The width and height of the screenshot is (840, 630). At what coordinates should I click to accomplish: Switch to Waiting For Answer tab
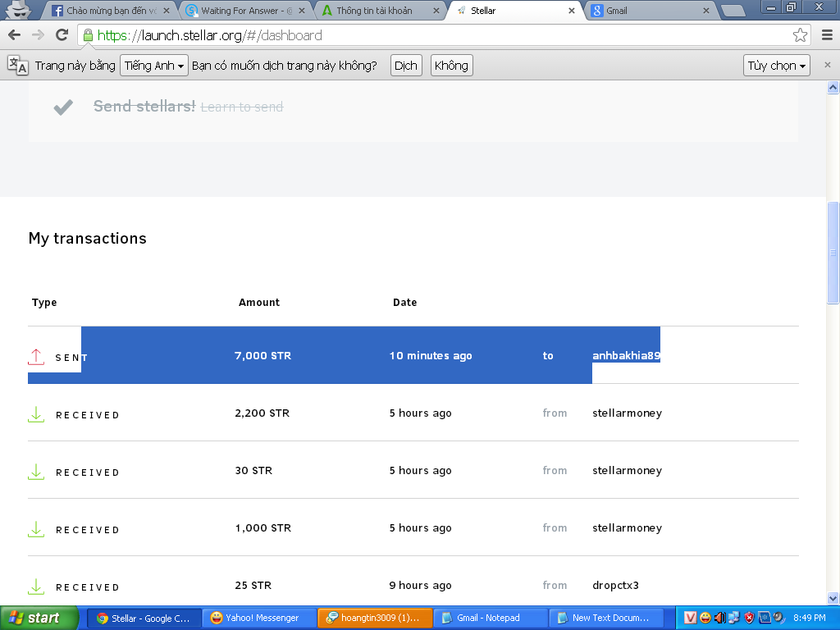coord(246,11)
